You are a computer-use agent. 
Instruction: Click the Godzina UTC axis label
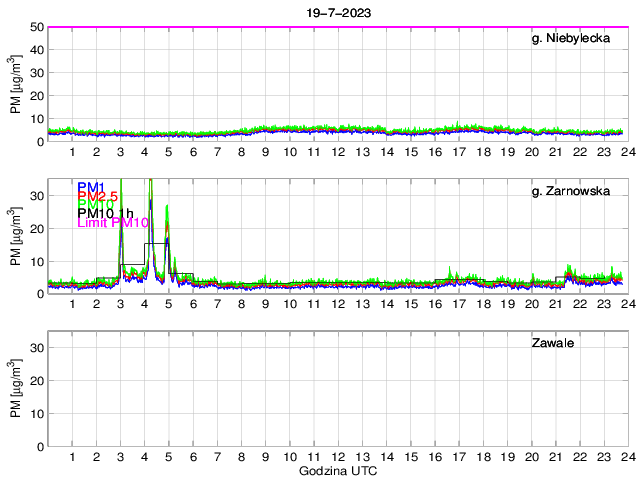[337, 470]
